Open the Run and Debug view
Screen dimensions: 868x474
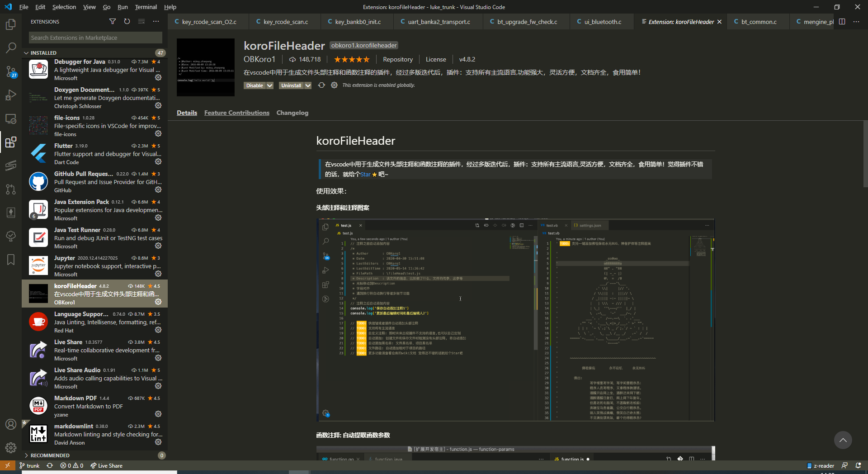(11, 95)
